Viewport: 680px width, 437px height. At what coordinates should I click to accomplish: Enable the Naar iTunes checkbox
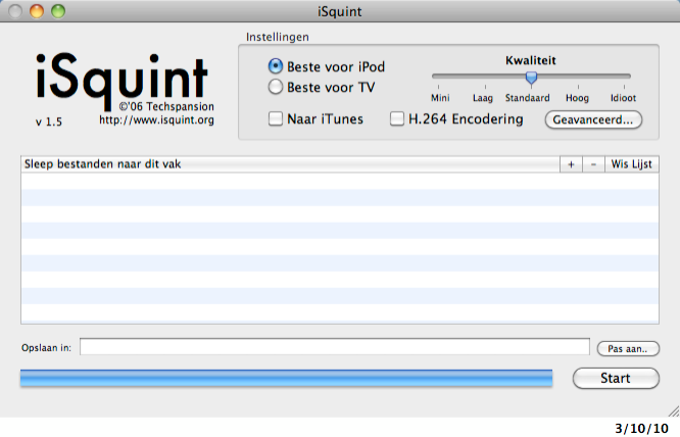[275, 118]
